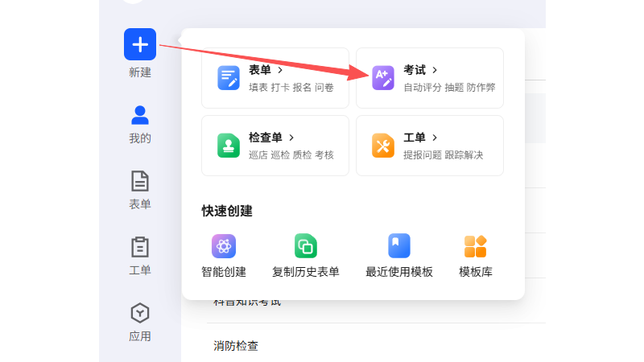Click the purple 考试 A+ icon

(383, 78)
